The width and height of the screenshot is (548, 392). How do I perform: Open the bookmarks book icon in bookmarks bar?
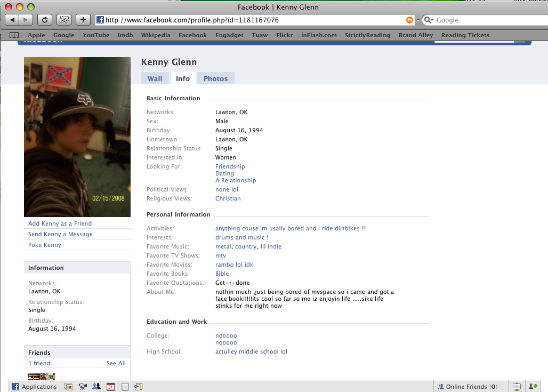(14, 35)
